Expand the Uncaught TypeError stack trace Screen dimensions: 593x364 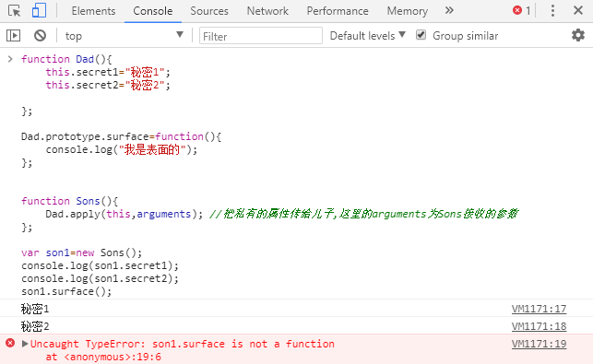(25, 344)
